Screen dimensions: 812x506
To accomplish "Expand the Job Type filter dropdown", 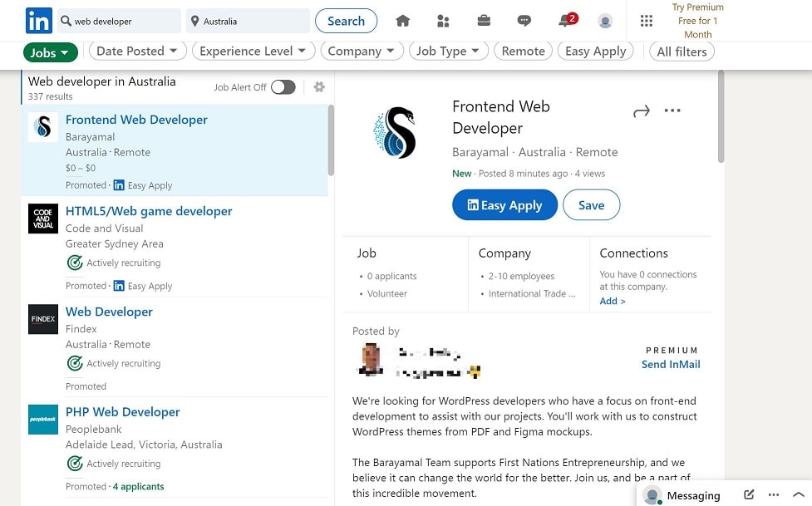I will point(447,51).
